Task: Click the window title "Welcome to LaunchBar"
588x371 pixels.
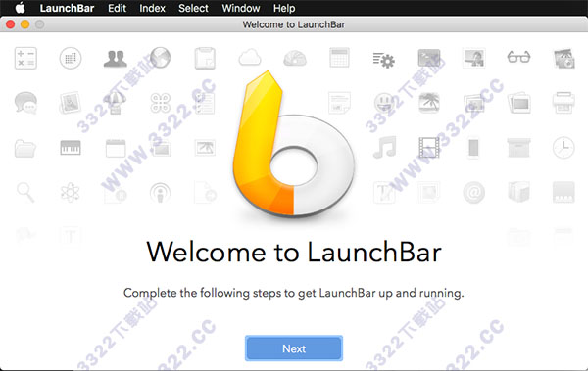Action: 294,24
